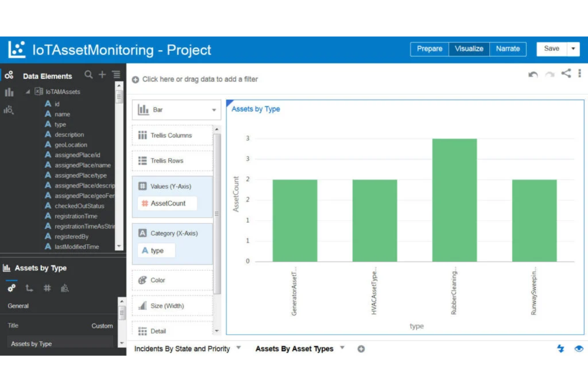Click the Save button
Image resolution: width=588 pixels, height=392 pixels.
click(551, 49)
